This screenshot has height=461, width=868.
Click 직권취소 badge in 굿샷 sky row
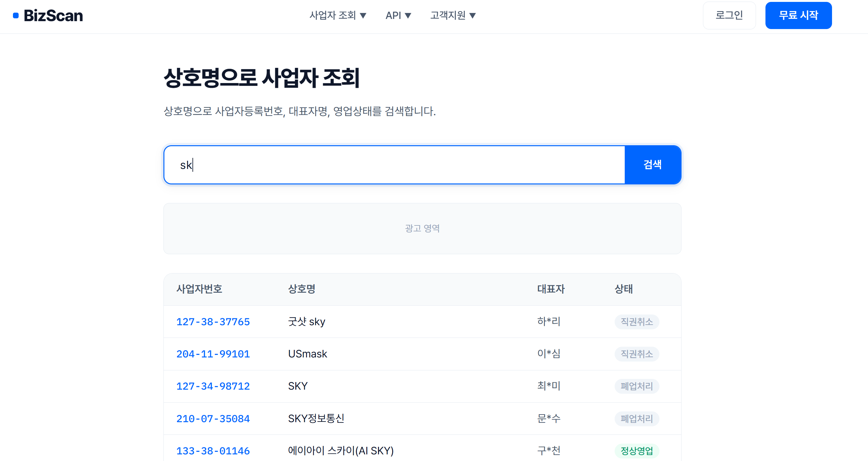pyautogui.click(x=637, y=322)
